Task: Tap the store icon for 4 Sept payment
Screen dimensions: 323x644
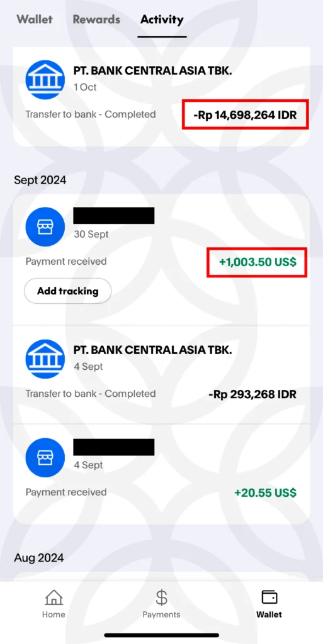Action: click(45, 458)
